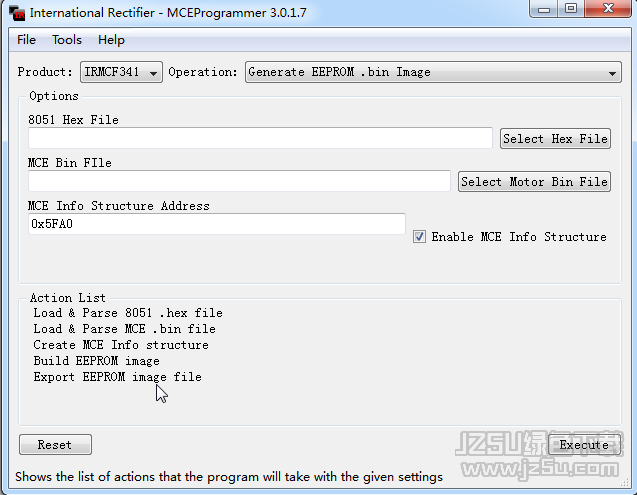Image resolution: width=637 pixels, height=495 pixels.
Task: Click the Reset button
Action: coord(55,445)
